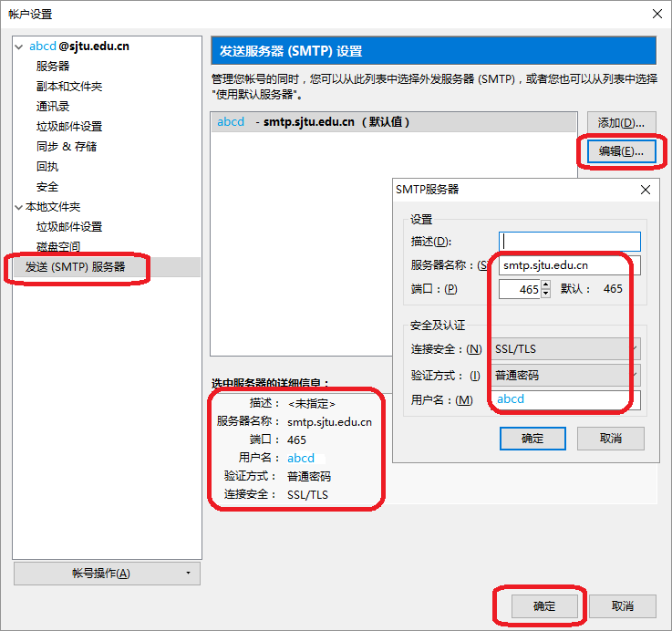Open the 帐号操作 dropdown button
This screenshot has height=631, width=672.
click(x=107, y=574)
